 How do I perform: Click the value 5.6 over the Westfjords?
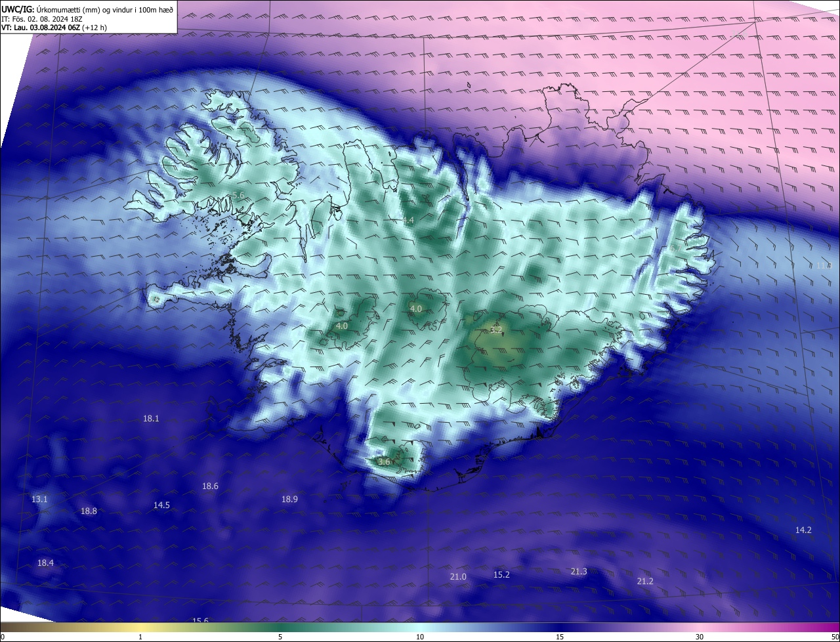[238, 195]
